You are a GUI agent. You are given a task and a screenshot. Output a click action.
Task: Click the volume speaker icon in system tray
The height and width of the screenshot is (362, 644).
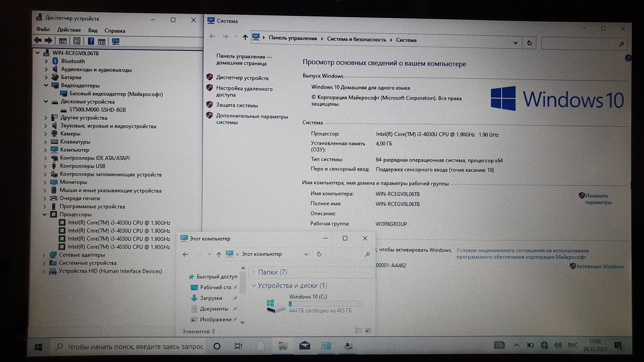tap(558, 345)
